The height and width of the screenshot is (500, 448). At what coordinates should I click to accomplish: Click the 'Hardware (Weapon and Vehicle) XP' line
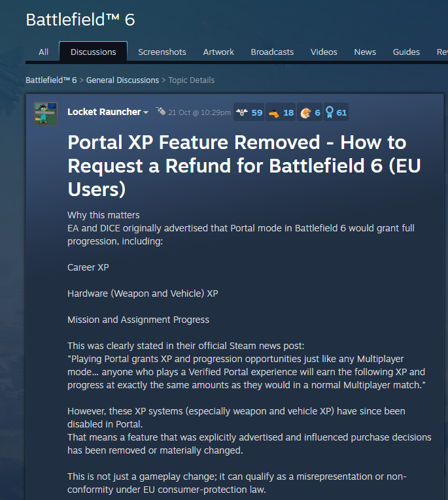tap(143, 293)
